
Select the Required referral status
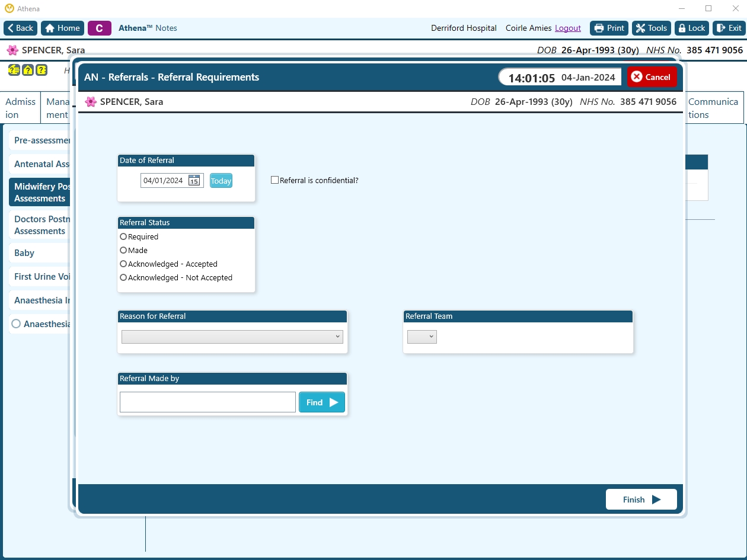tap(123, 236)
